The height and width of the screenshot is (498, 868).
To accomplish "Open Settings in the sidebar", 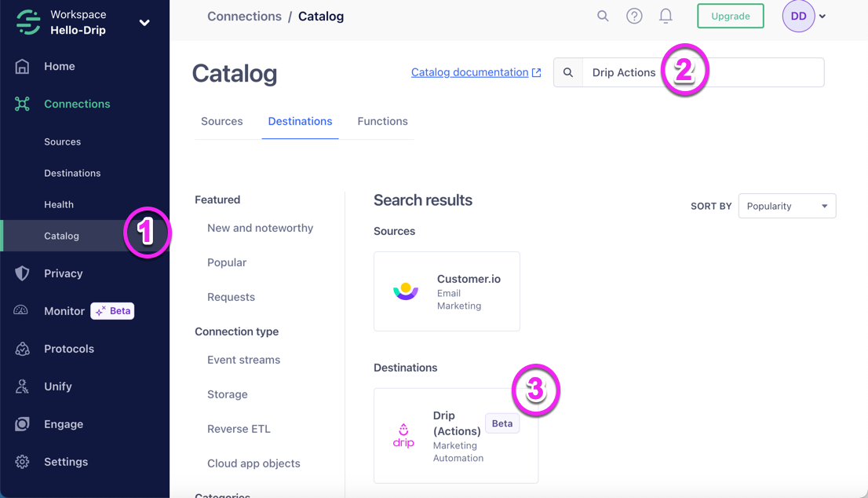I will point(66,461).
